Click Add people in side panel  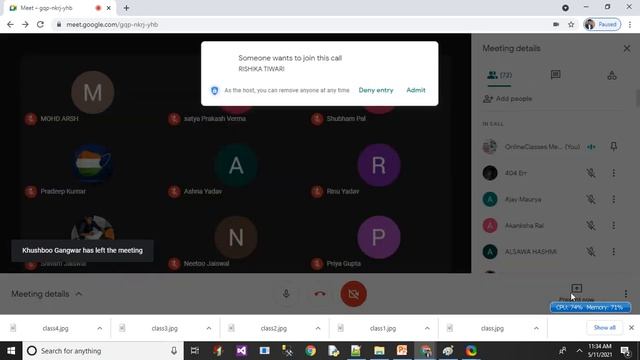(507, 99)
